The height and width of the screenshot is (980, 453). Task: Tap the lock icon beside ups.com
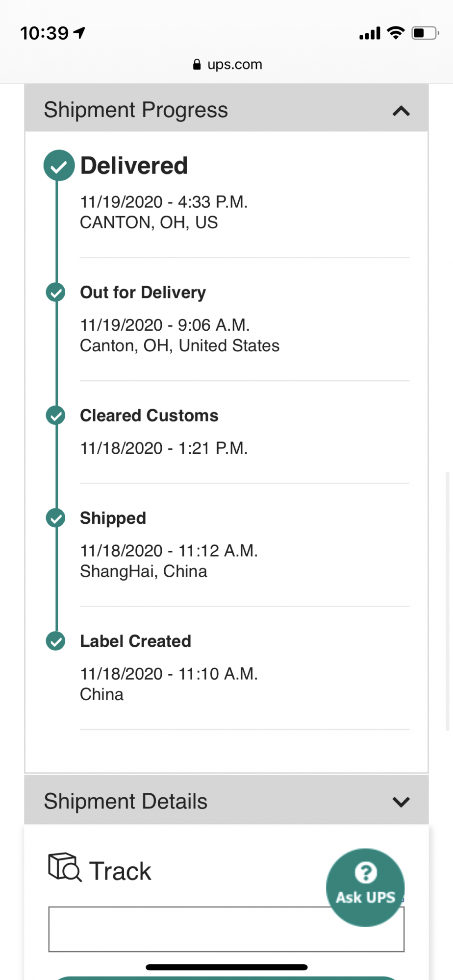point(197,65)
